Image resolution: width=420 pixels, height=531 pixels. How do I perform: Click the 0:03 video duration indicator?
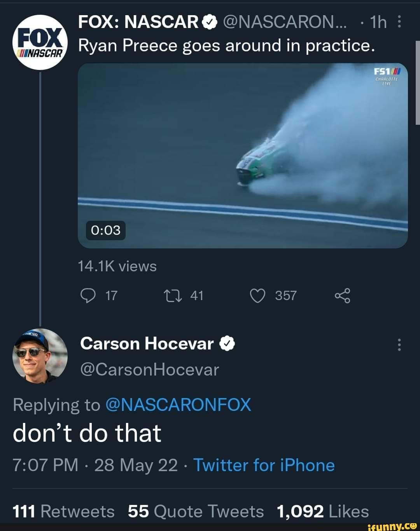pyautogui.click(x=105, y=229)
